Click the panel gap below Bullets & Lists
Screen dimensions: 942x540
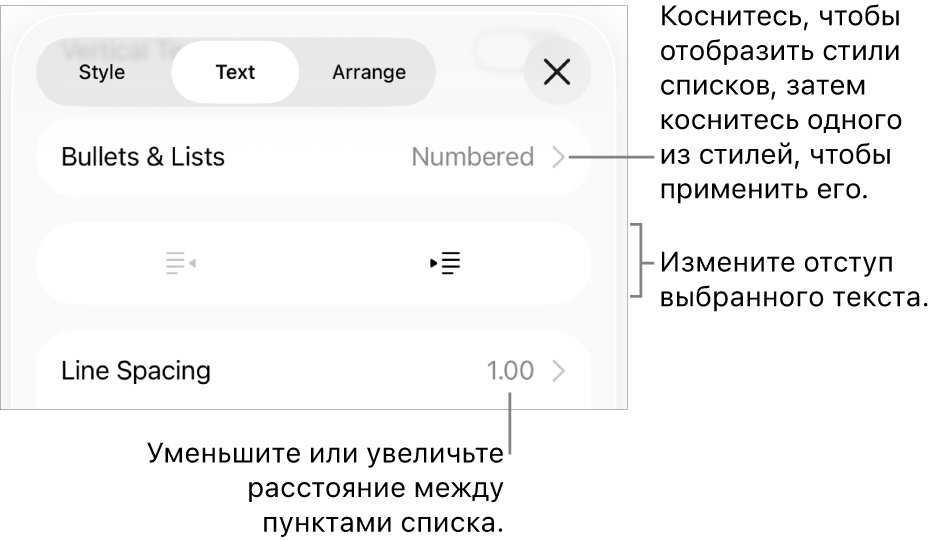313,209
